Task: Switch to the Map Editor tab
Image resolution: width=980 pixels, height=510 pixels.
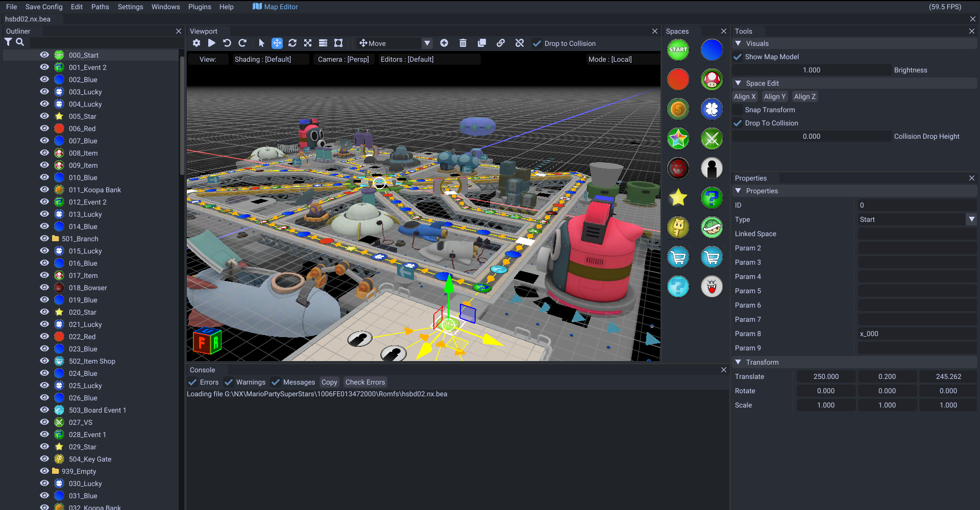Action: click(276, 7)
